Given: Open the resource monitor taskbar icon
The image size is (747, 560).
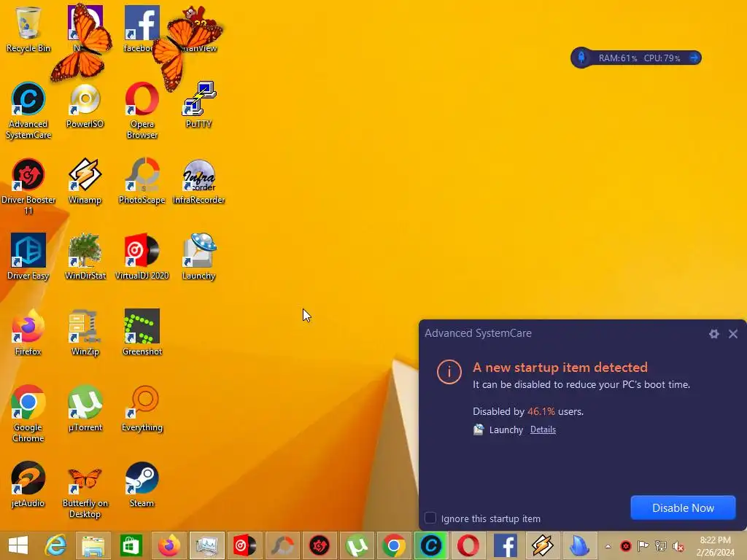Looking at the screenshot, I should [x=206, y=545].
